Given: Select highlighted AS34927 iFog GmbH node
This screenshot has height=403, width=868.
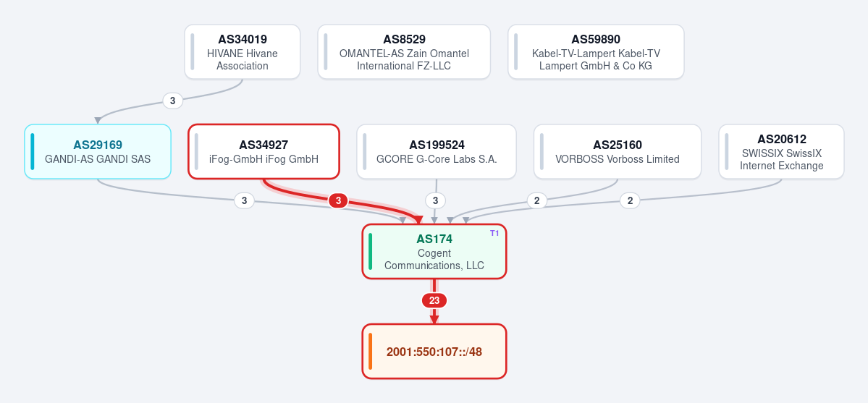Looking at the screenshot, I should pyautogui.click(x=264, y=152).
